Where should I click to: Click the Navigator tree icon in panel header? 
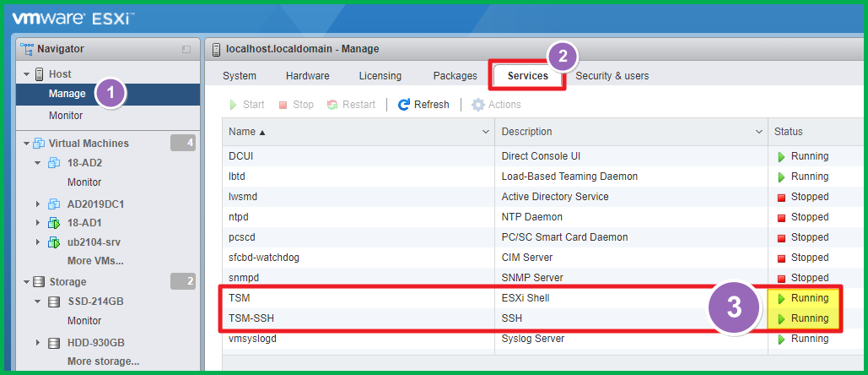(x=27, y=49)
